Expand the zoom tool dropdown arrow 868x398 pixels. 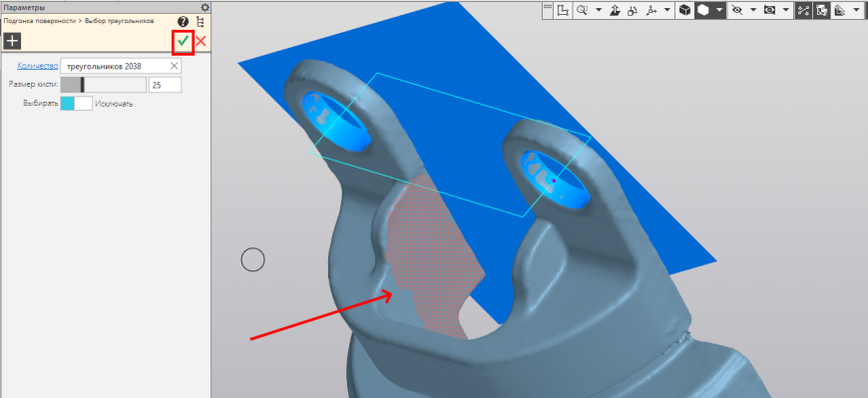tap(599, 10)
